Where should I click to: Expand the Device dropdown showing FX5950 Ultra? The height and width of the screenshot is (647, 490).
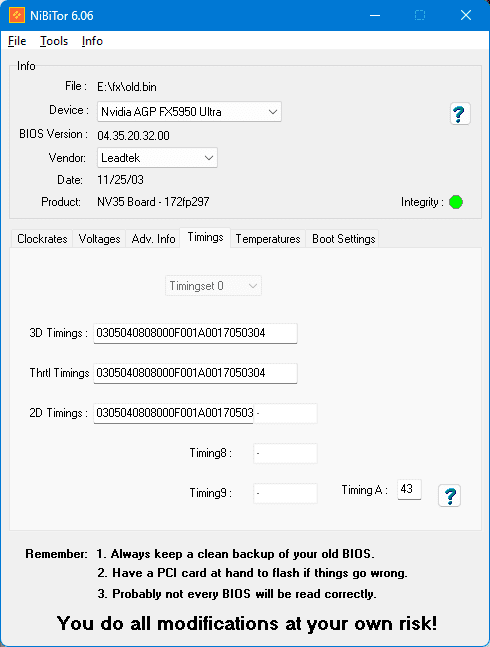(x=189, y=112)
